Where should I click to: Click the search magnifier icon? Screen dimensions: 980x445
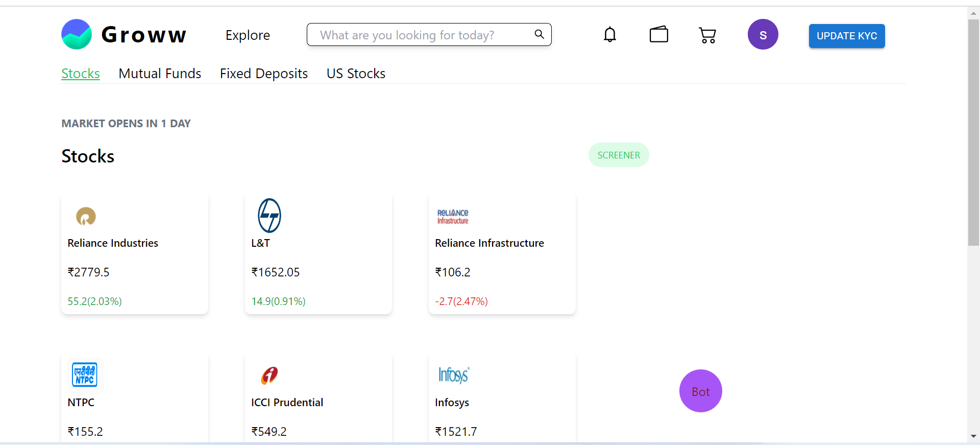pos(538,34)
